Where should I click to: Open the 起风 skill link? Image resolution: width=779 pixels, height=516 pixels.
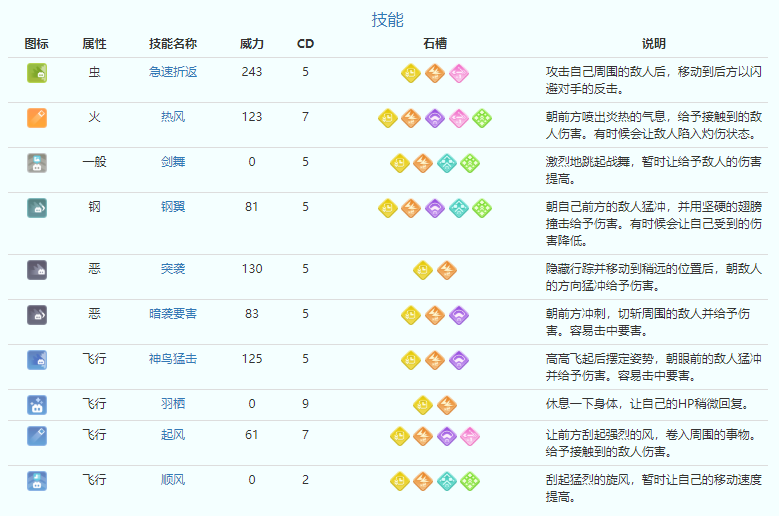tap(173, 435)
